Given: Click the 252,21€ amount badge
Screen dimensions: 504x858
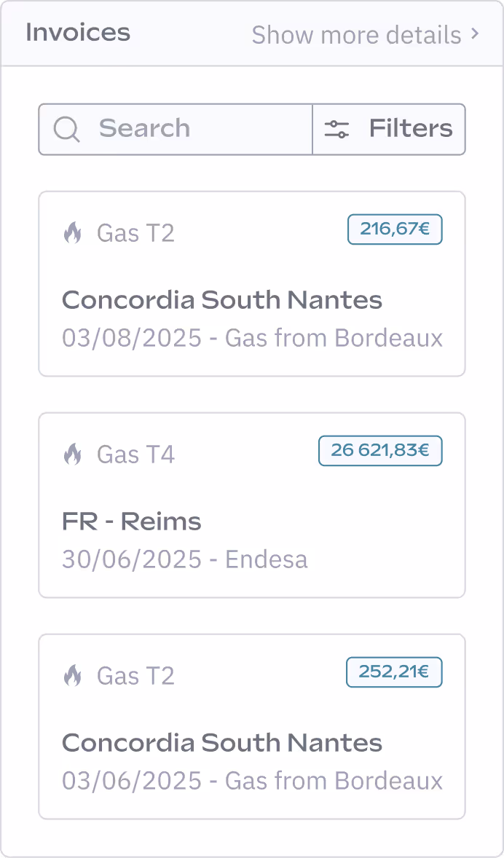Looking at the screenshot, I should (394, 672).
